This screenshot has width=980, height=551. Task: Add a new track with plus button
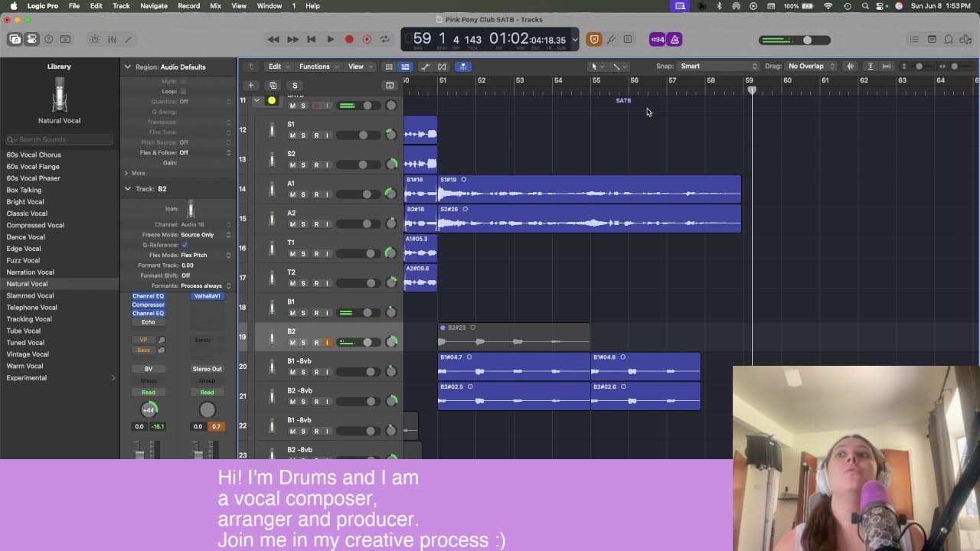[250, 85]
